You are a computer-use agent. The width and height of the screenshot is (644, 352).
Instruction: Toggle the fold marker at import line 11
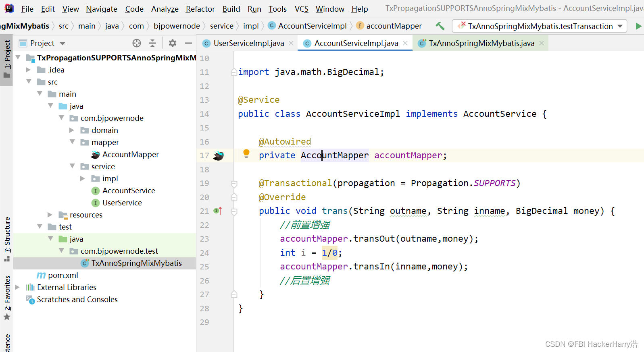point(234,72)
